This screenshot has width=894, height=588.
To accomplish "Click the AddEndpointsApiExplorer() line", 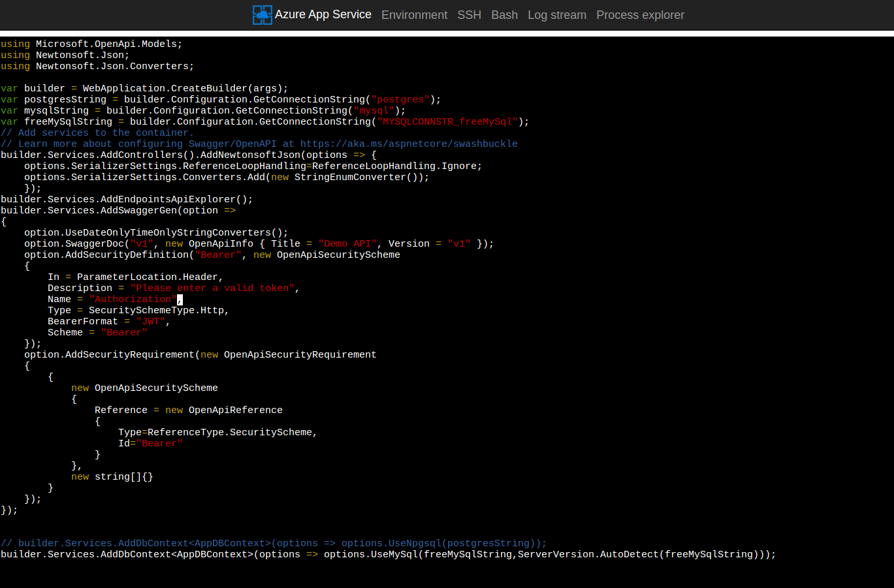I will coord(127,199).
